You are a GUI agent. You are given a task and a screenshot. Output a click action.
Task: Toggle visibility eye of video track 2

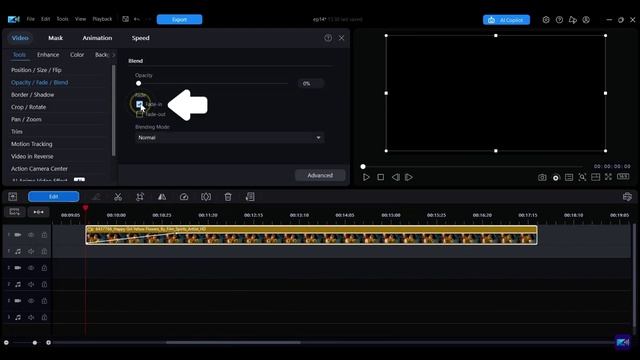click(31, 268)
